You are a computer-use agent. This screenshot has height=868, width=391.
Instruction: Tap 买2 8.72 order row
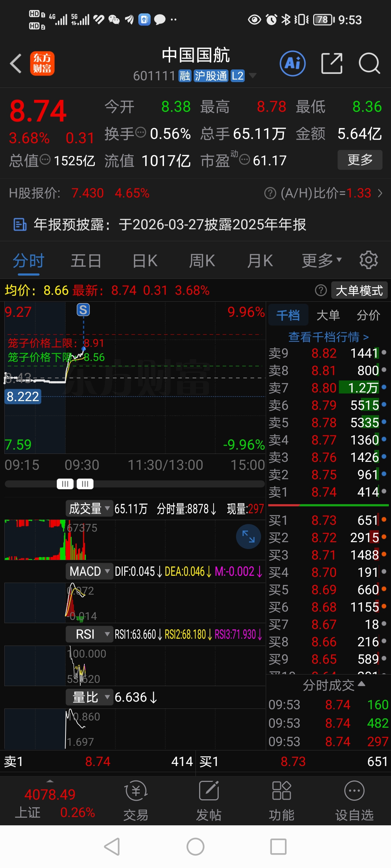(328, 537)
